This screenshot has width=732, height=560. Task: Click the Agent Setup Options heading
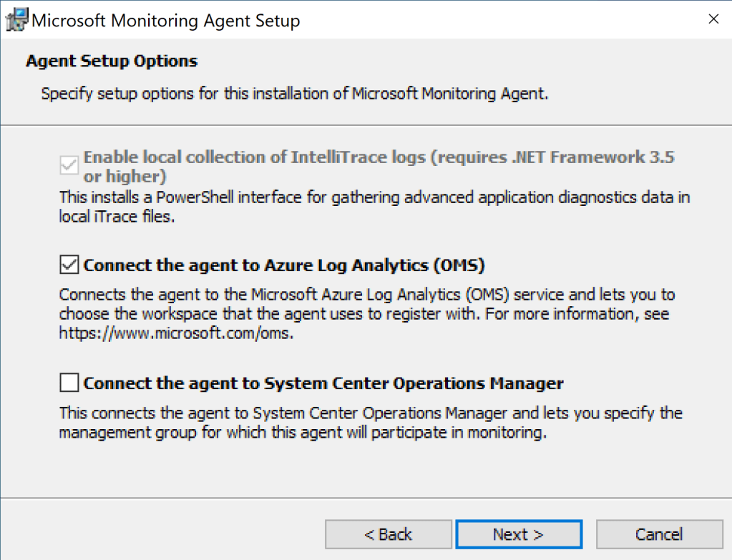112,62
